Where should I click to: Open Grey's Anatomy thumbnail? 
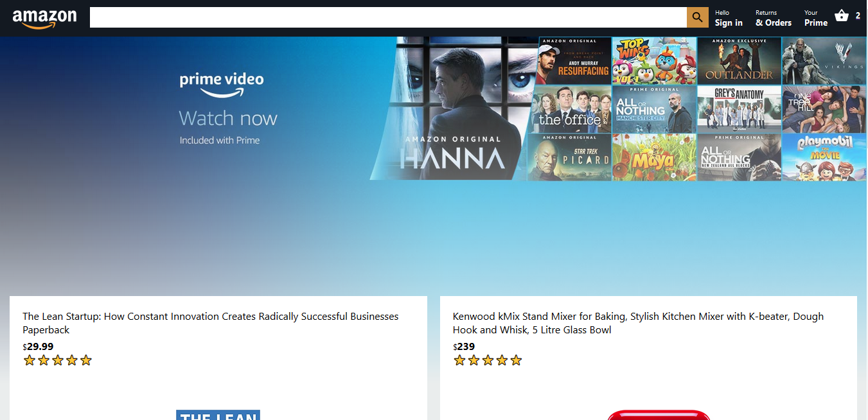(x=739, y=109)
